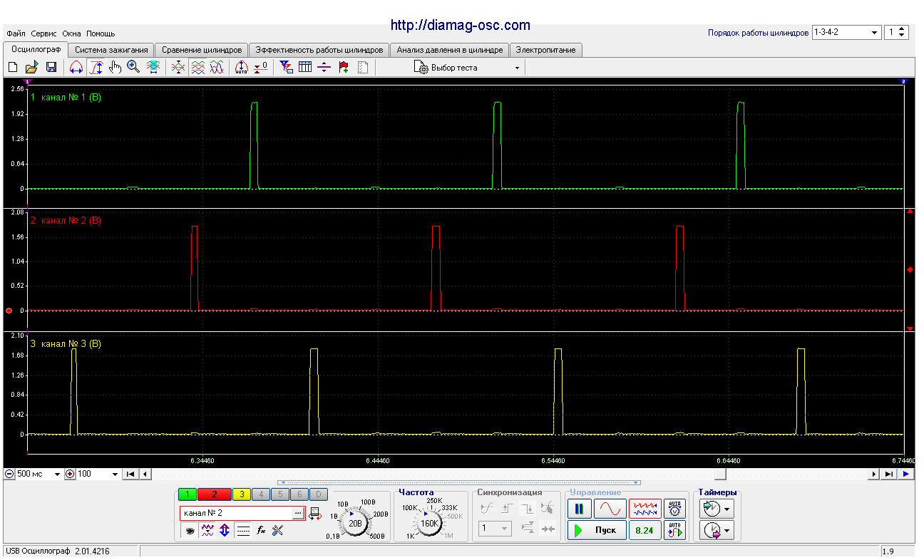Toggle the green channel 1 button
Screen dimensions: 924x560
tap(188, 494)
